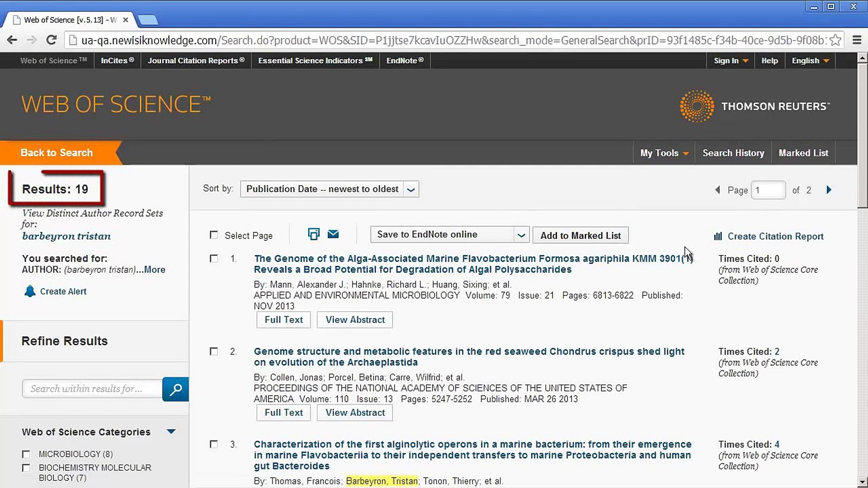Click the next page arrow icon
This screenshot has width=868, height=488.
[829, 190]
